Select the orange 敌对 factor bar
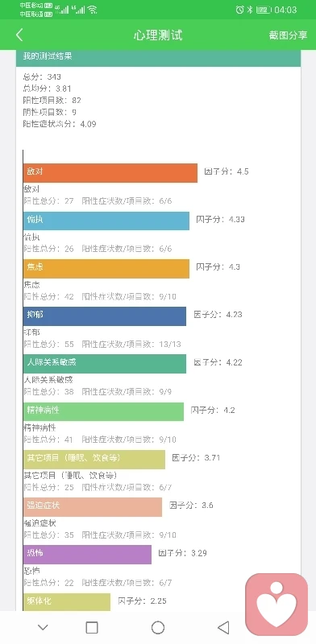This screenshot has height=644, width=316. coord(110,172)
